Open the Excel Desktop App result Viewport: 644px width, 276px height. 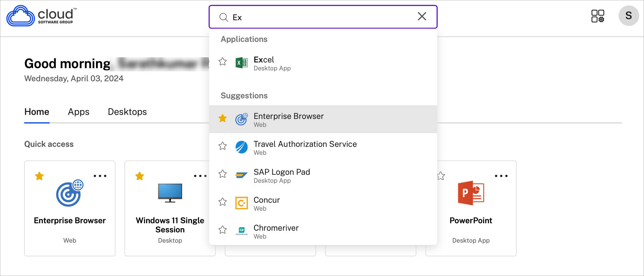click(x=323, y=63)
